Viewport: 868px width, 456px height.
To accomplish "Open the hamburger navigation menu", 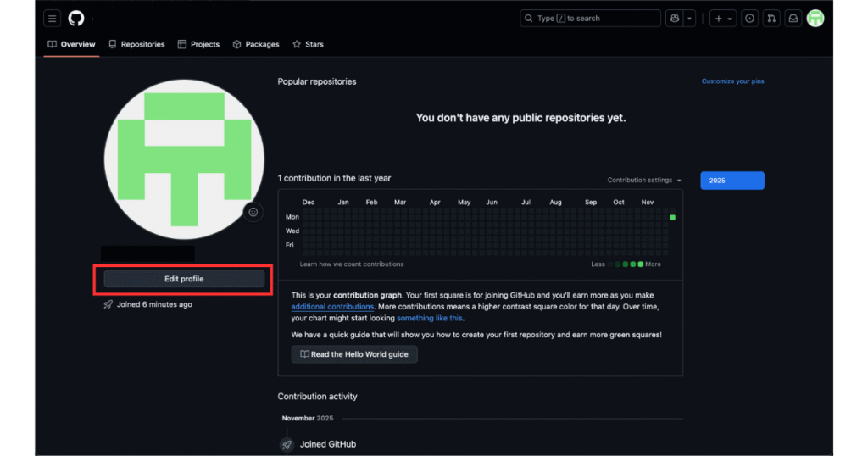I will (x=53, y=19).
